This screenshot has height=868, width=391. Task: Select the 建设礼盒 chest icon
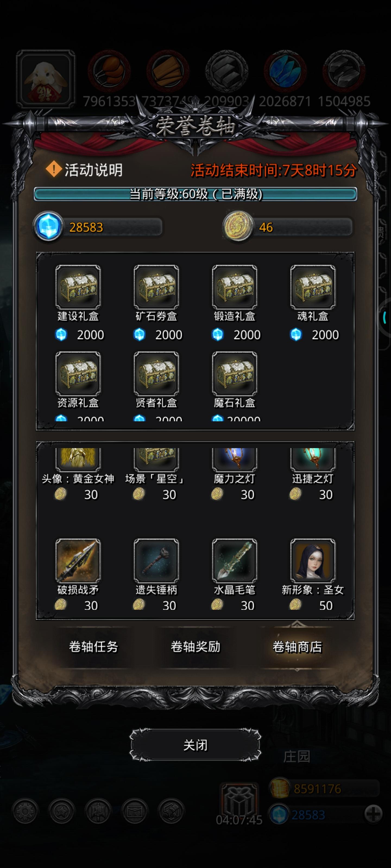click(78, 287)
